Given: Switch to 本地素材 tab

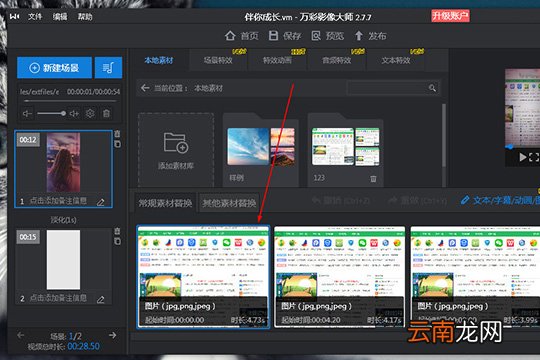Looking at the screenshot, I should tap(159, 60).
